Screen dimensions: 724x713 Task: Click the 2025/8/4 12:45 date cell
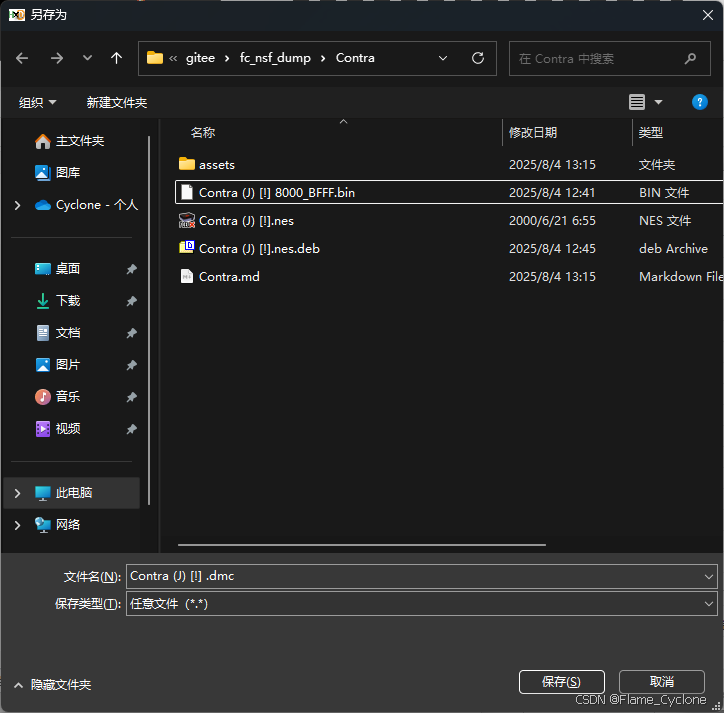tap(552, 248)
